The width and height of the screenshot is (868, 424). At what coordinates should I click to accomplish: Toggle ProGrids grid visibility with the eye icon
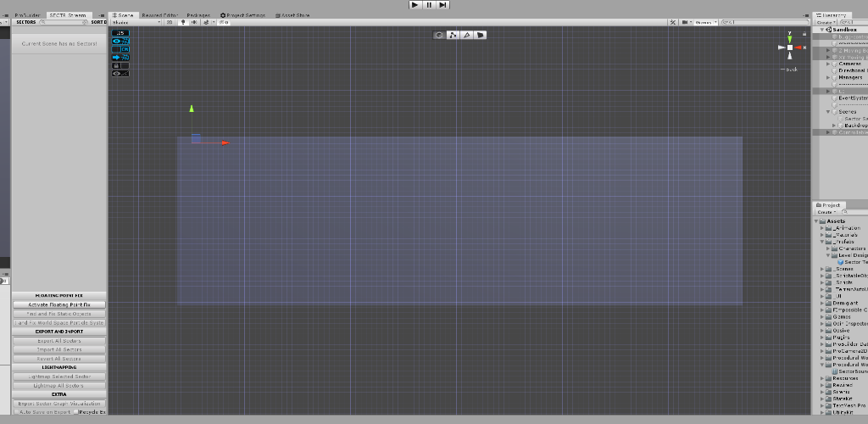tap(120, 41)
